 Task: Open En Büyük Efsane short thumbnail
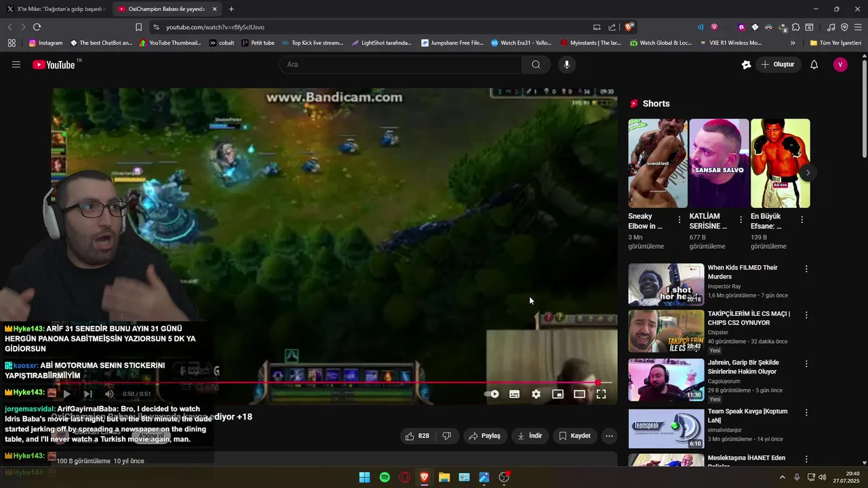780,163
